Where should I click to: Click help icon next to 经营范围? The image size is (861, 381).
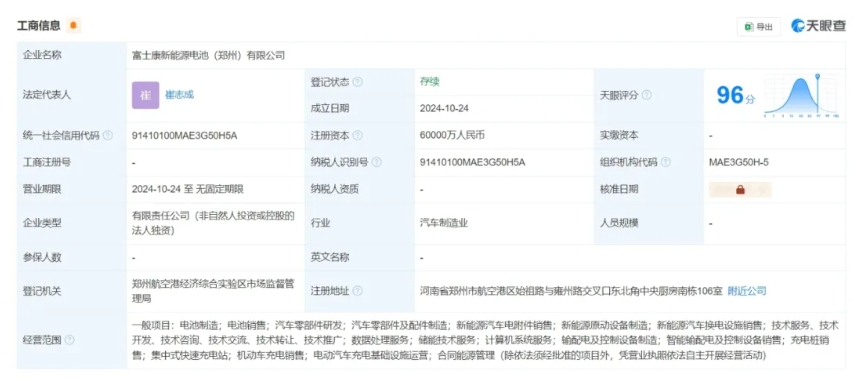pyautogui.click(x=69, y=340)
